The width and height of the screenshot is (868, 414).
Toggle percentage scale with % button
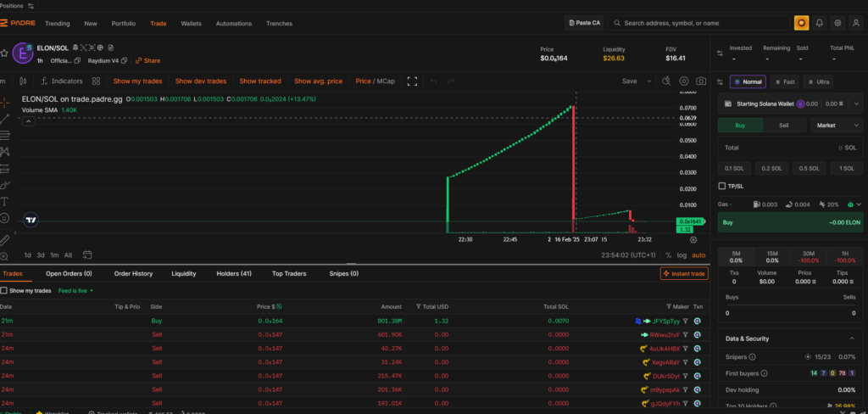tap(668, 255)
